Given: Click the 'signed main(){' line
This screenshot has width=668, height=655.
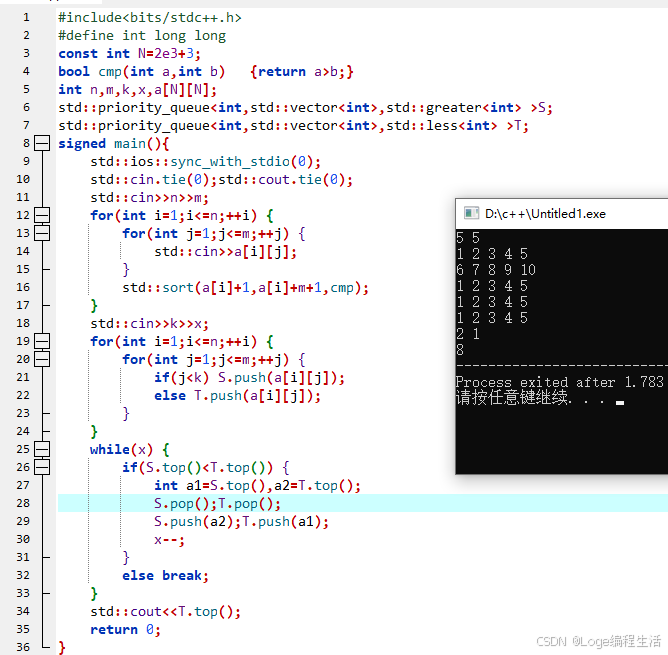Looking at the screenshot, I should coord(114,144).
